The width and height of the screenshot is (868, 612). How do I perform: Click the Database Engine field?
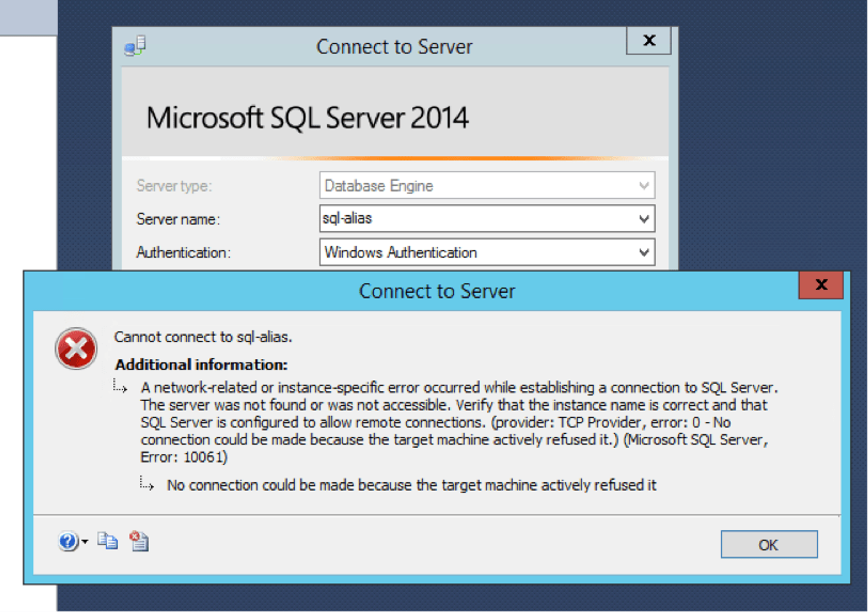coord(475,185)
